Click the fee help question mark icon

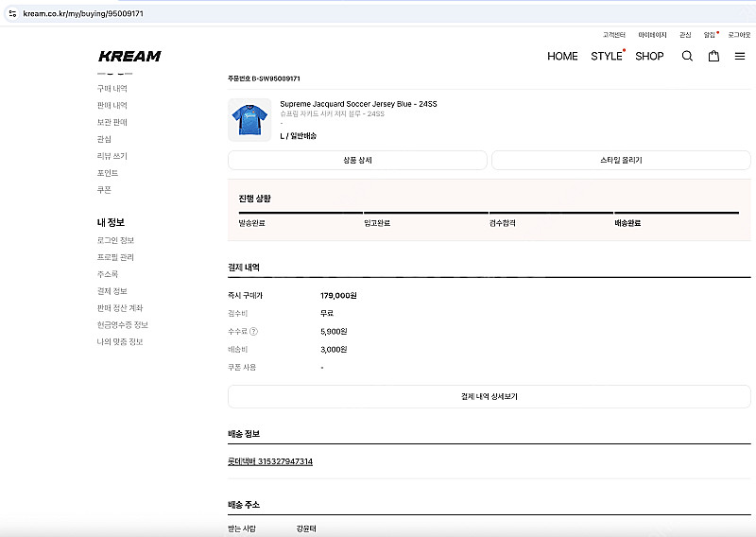(253, 332)
